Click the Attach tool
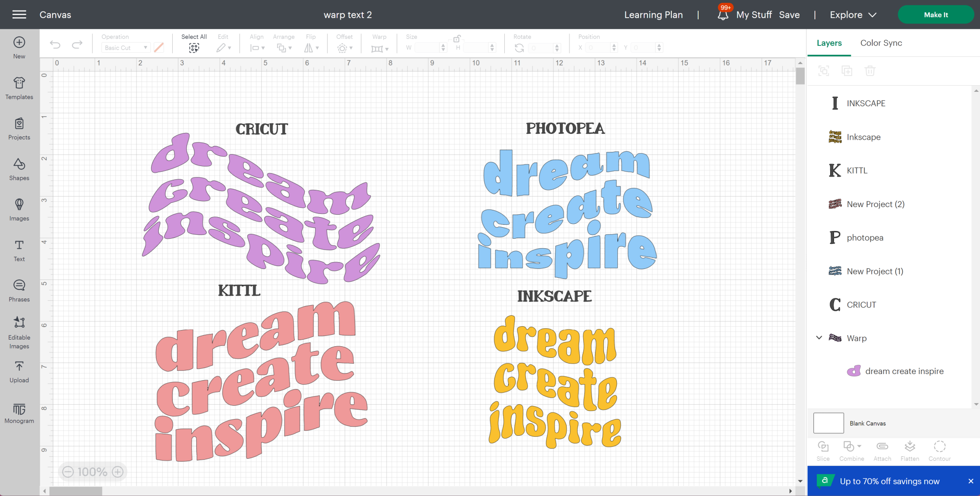The width and height of the screenshot is (980, 496). click(882, 451)
